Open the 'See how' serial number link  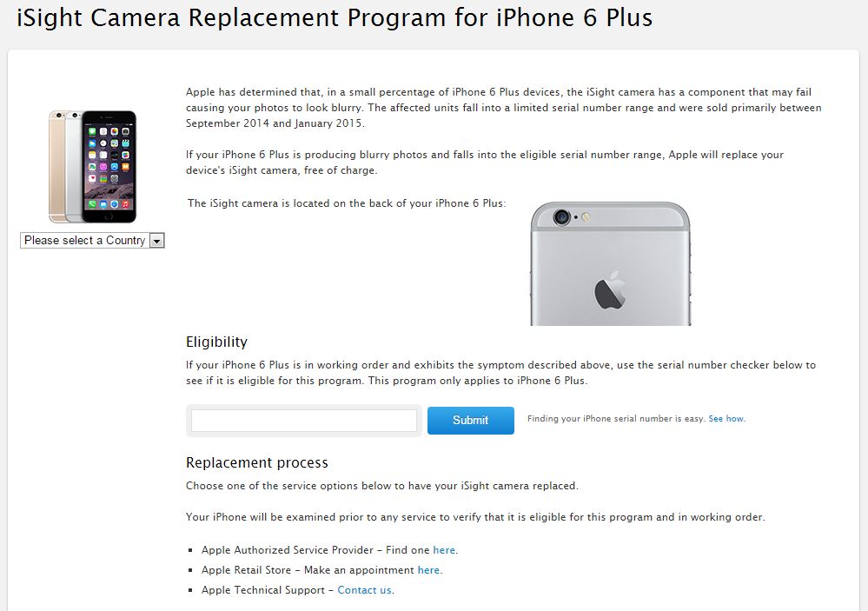(x=726, y=419)
